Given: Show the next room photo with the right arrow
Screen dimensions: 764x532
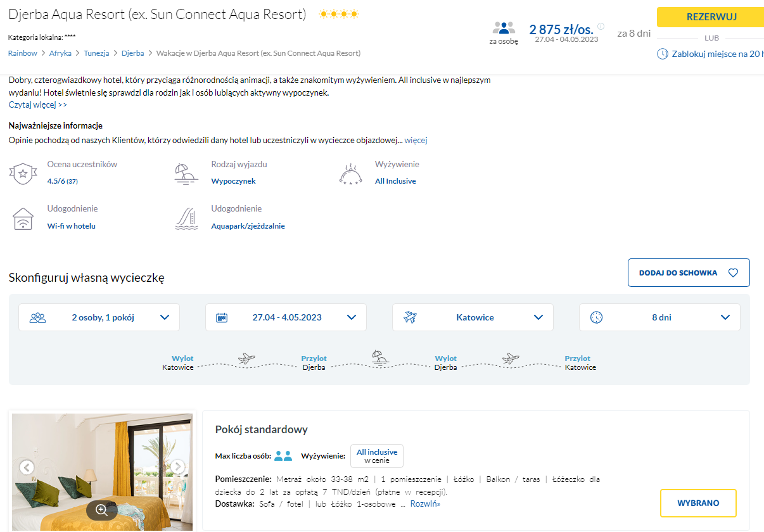Looking at the screenshot, I should [x=179, y=467].
